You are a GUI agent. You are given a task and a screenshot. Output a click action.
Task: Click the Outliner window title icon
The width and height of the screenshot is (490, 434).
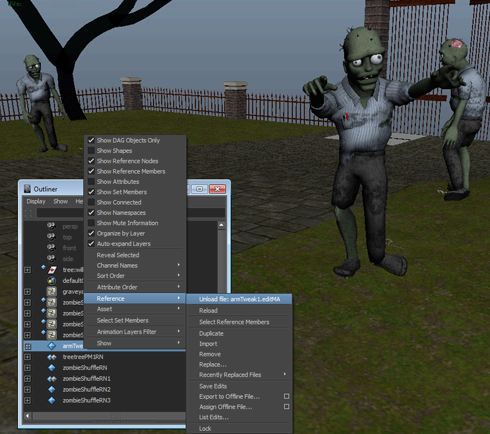pyautogui.click(x=27, y=189)
